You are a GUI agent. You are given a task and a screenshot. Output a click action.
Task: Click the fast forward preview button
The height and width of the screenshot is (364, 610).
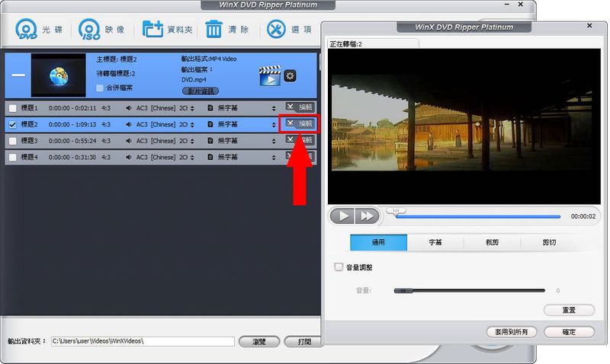coord(367,216)
